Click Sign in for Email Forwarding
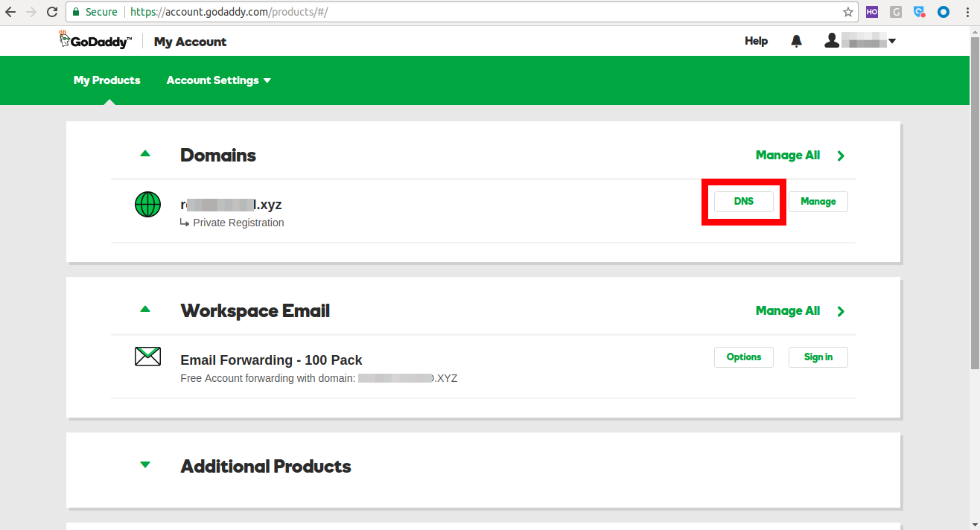The width and height of the screenshot is (980, 530). click(818, 357)
